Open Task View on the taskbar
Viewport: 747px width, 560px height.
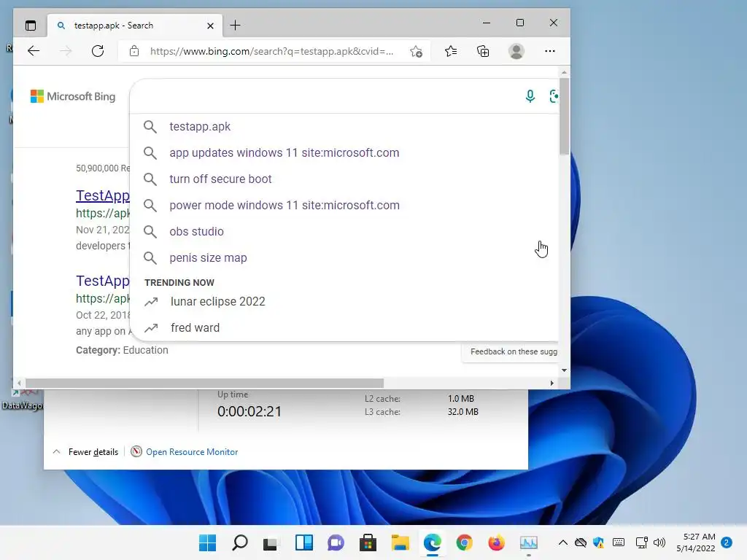coord(271,542)
